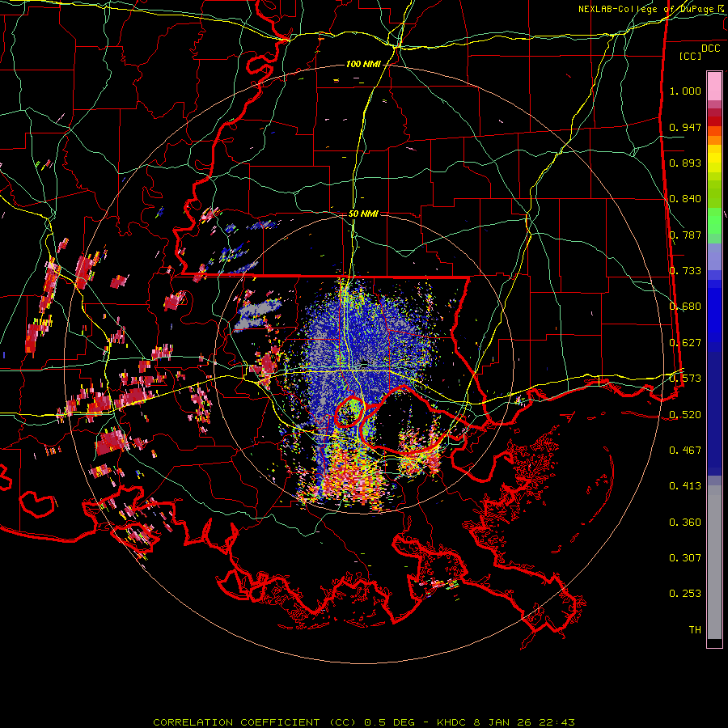This screenshot has height=728, width=728.
Task: Click the 22:43 timestamp in caption
Action: [x=557, y=722]
